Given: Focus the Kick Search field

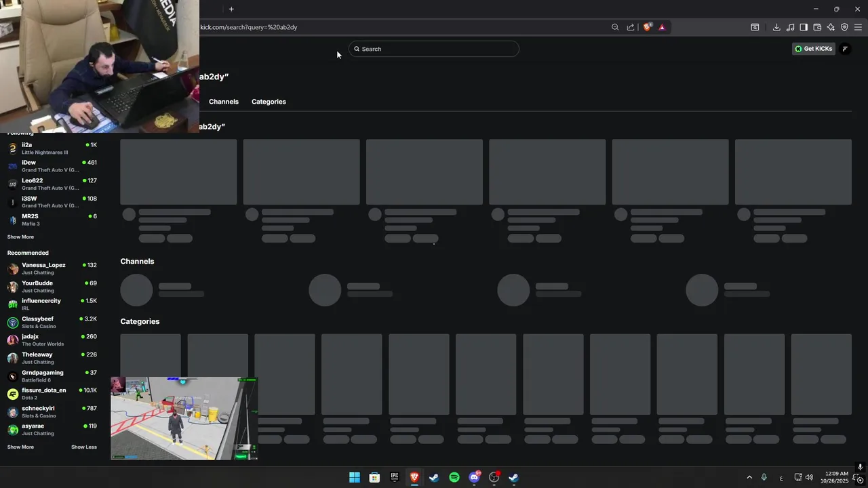Looking at the screenshot, I should click(x=434, y=49).
